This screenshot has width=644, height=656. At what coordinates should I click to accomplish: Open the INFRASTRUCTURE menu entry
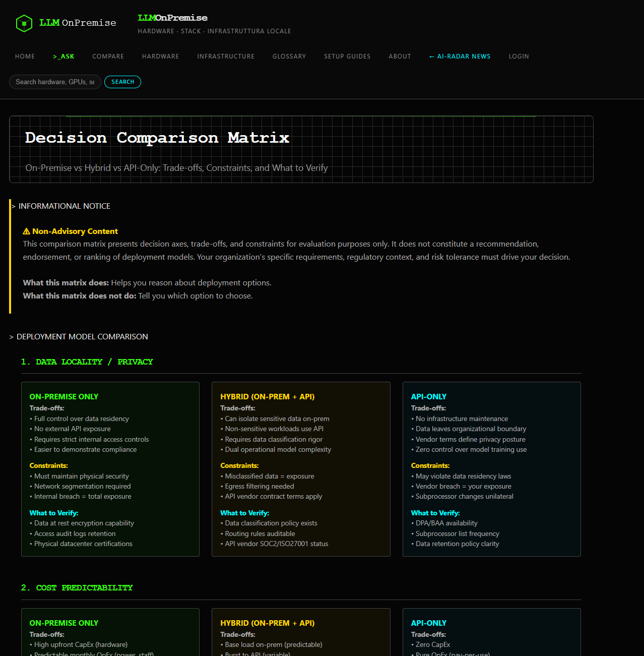[225, 56]
